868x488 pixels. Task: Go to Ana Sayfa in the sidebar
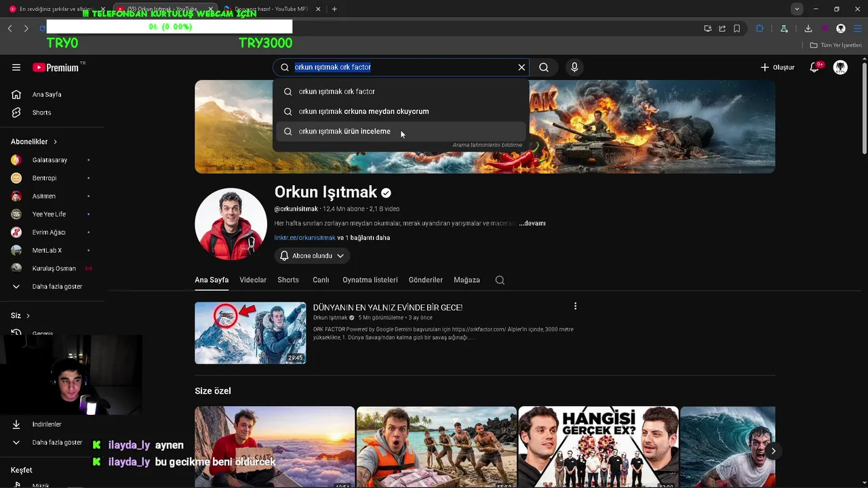coord(47,94)
